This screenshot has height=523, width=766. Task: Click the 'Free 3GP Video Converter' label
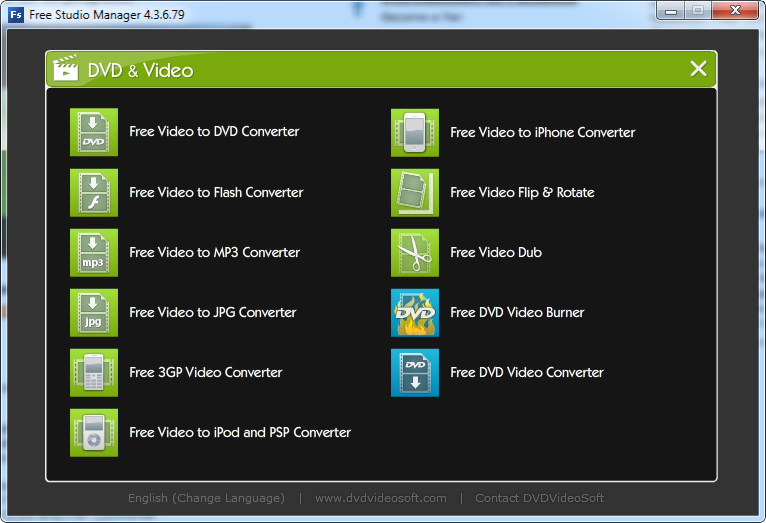click(x=206, y=373)
